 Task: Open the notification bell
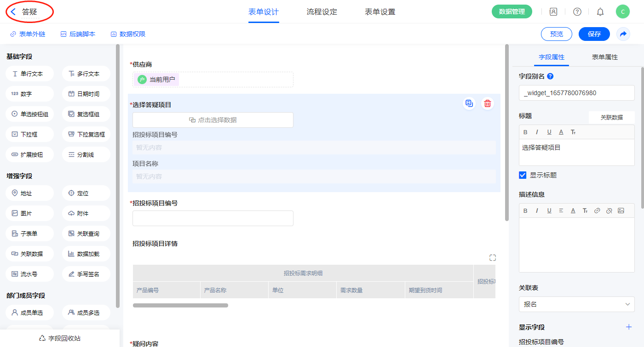tap(600, 12)
